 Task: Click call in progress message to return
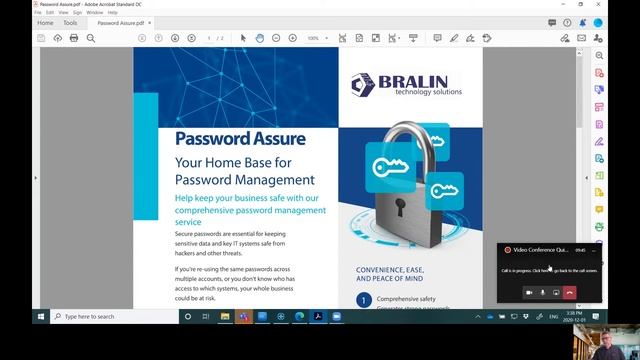point(549,271)
